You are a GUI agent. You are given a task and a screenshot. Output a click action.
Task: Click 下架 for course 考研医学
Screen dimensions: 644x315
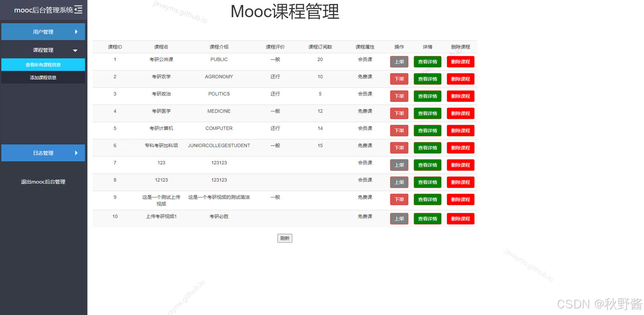pyautogui.click(x=399, y=113)
